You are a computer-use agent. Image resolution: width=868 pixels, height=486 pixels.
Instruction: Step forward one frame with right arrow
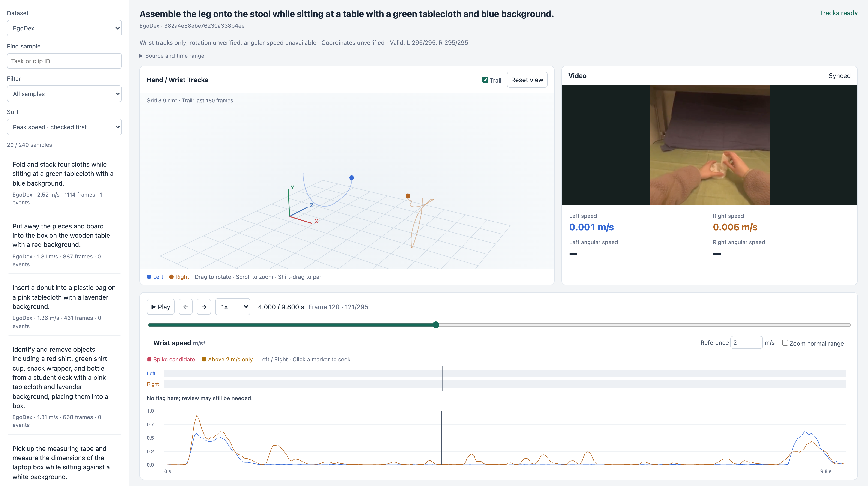coord(204,307)
